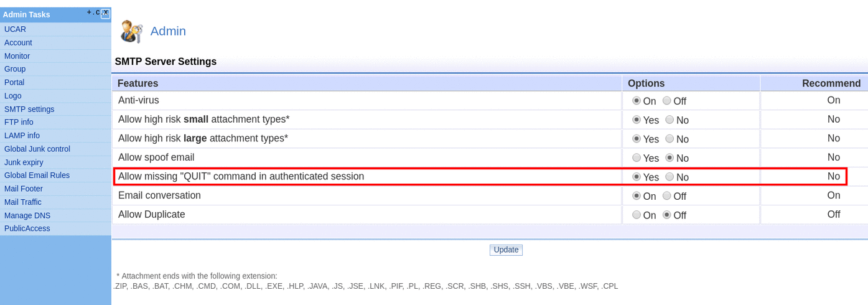Click the Admin heading link

(168, 31)
